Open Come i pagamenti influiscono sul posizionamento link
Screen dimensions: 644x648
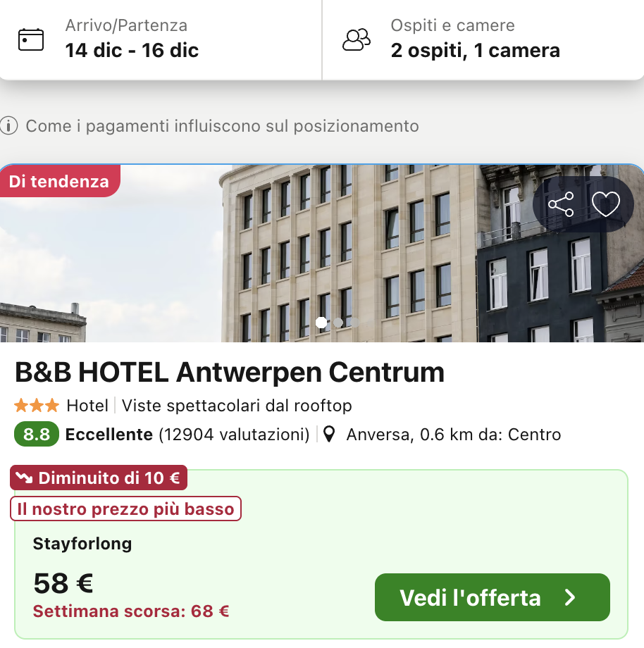point(222,127)
